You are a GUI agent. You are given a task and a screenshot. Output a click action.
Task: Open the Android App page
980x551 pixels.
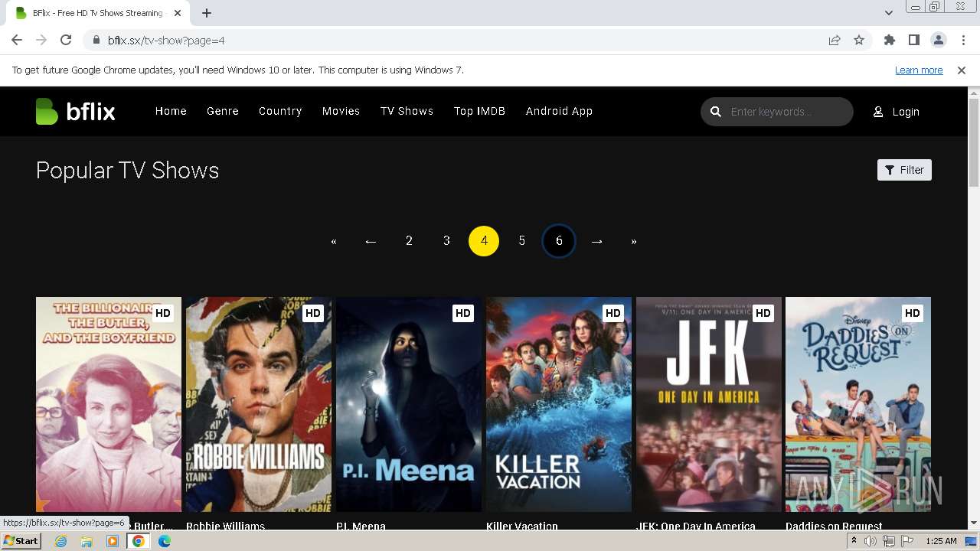click(559, 111)
